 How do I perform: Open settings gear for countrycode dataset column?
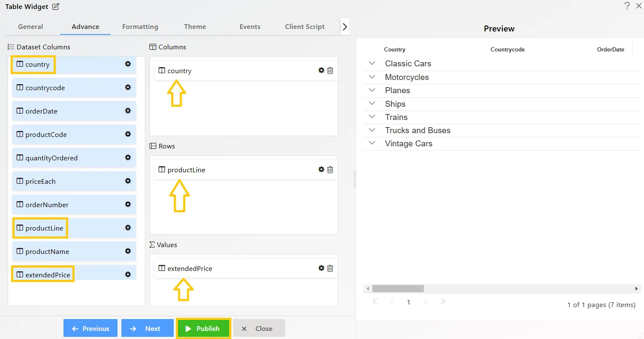click(127, 87)
